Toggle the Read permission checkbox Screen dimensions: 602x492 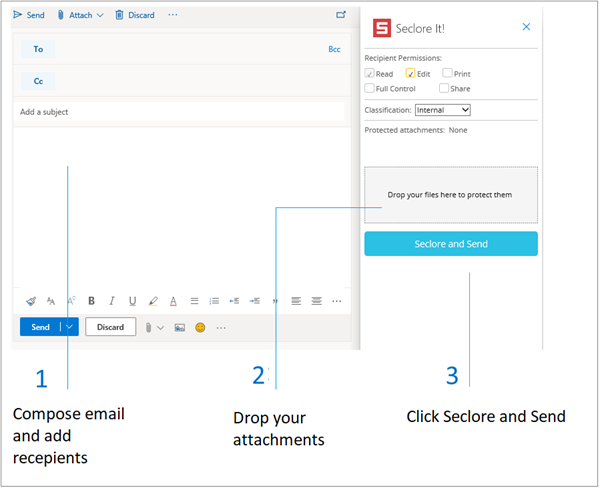tap(371, 74)
